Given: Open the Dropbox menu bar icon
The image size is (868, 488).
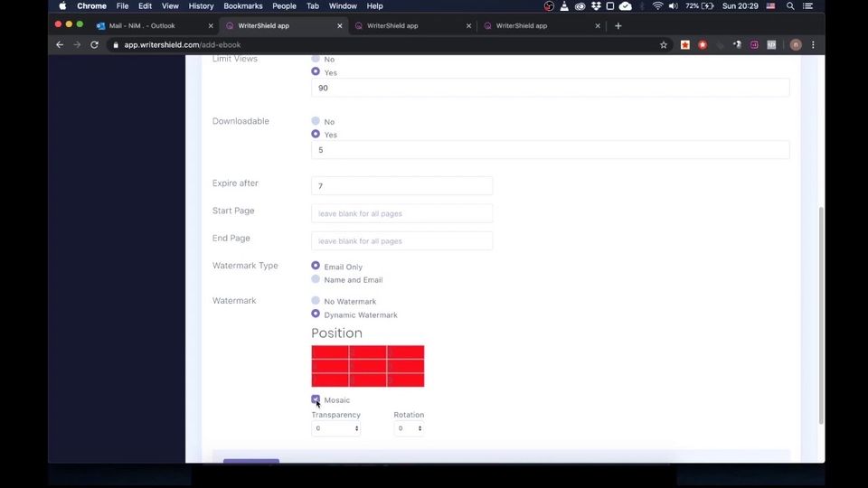Looking at the screenshot, I should (x=596, y=6).
